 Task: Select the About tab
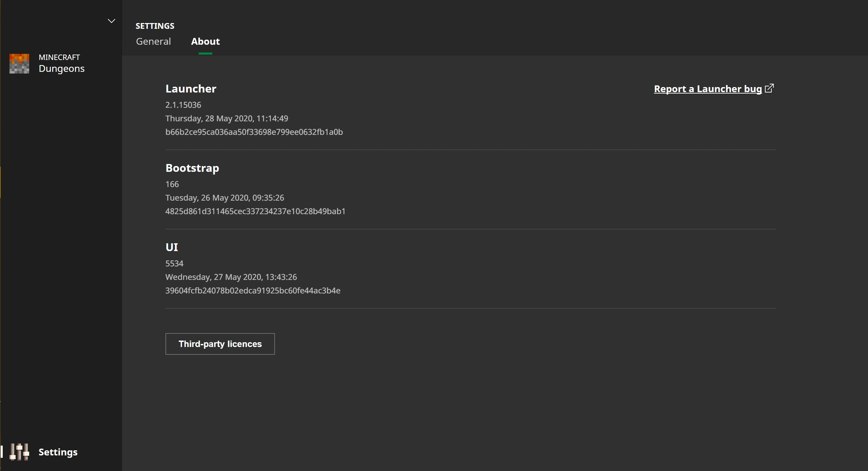[205, 41]
